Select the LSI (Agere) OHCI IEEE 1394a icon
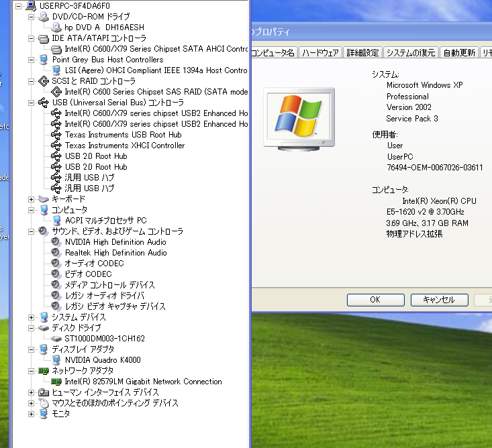This screenshot has height=448, width=492. point(56,70)
